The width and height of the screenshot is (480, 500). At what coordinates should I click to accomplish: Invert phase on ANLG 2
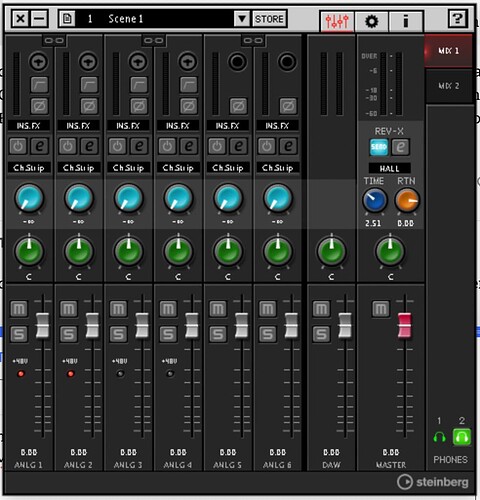click(89, 106)
